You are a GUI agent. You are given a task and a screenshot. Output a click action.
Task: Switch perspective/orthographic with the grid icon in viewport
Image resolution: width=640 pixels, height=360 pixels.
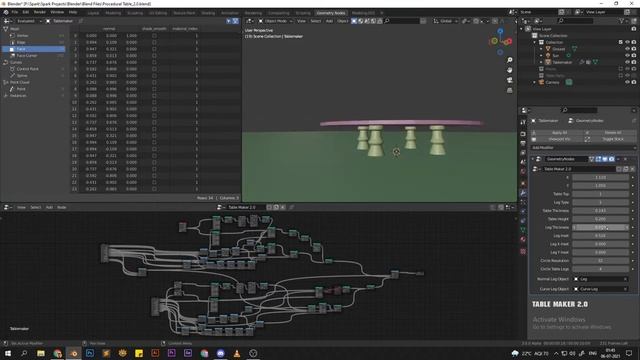point(509,90)
